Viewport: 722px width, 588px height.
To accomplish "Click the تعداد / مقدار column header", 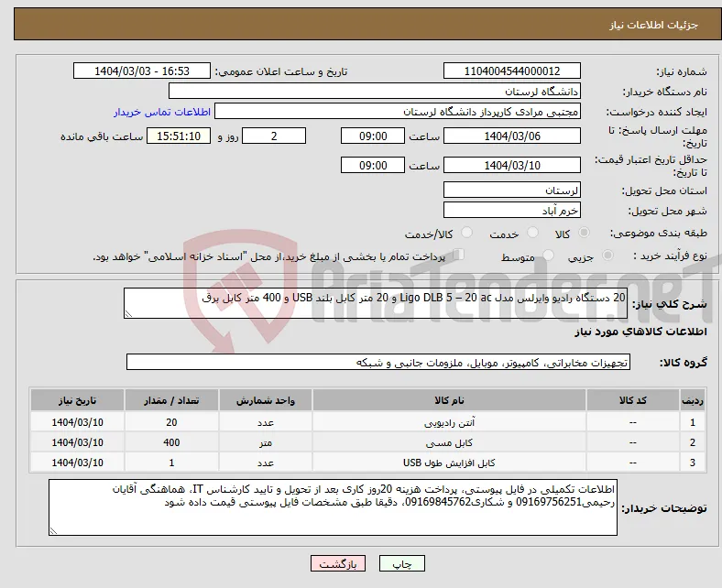I will 171,400.
